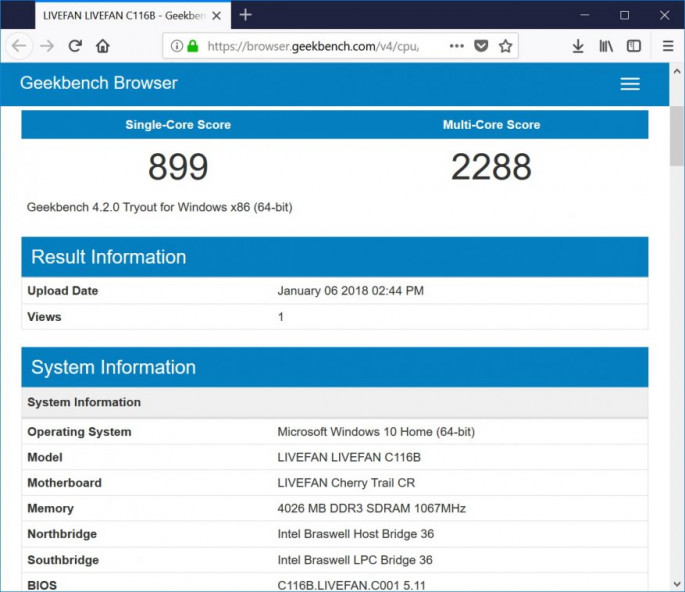Viewport: 685px width, 592px height.
Task: Click the Single-Core Score header
Action: (x=178, y=125)
